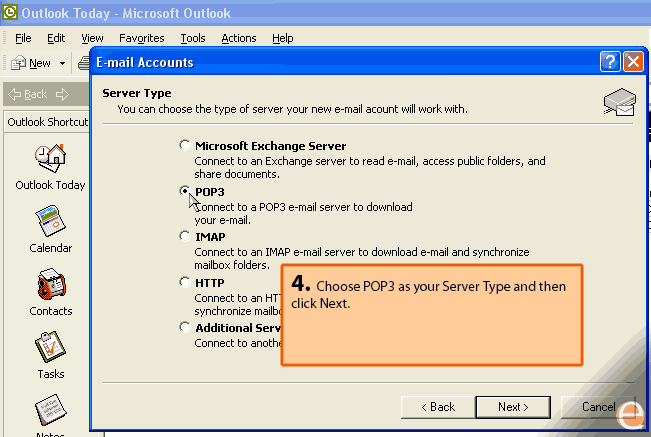Expand the New button dropdown arrow

[62, 63]
